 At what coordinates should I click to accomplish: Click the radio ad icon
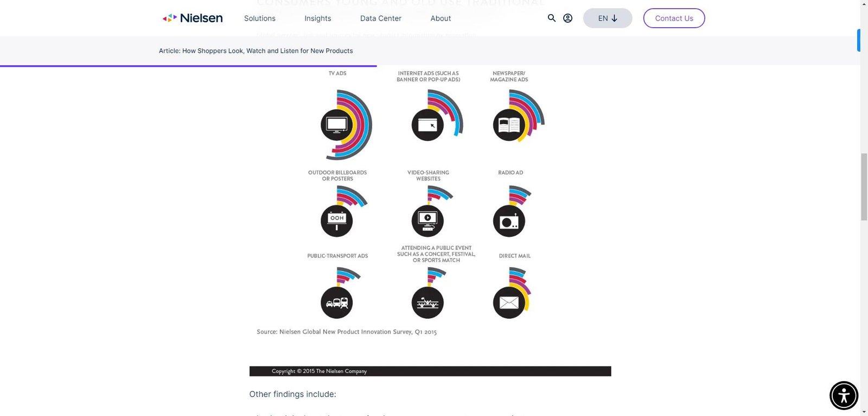point(509,221)
